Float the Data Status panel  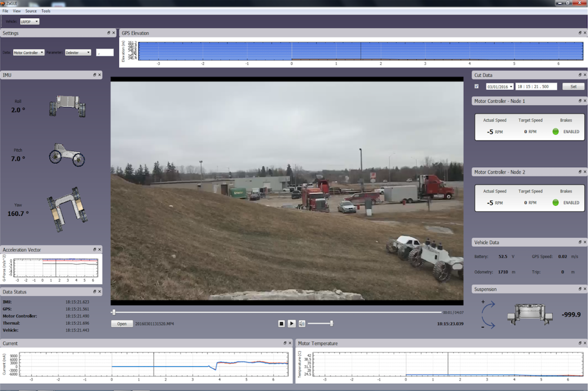pos(94,292)
